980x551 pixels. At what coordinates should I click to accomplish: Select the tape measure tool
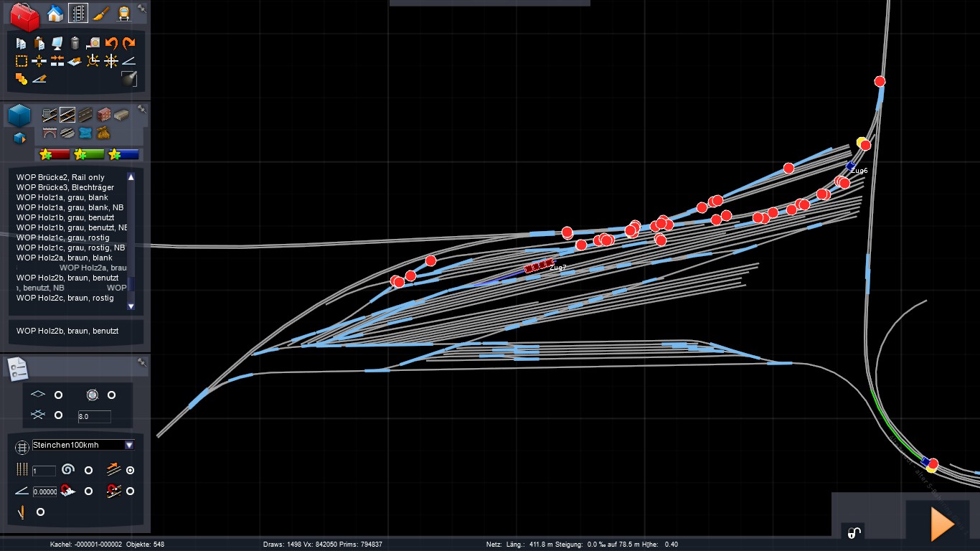[93, 44]
